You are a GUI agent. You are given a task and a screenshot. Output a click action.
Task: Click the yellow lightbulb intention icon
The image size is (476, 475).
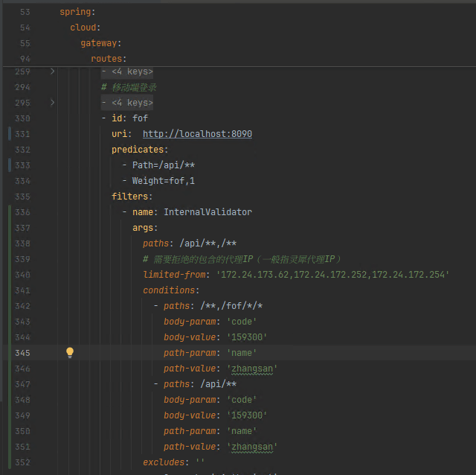click(70, 352)
